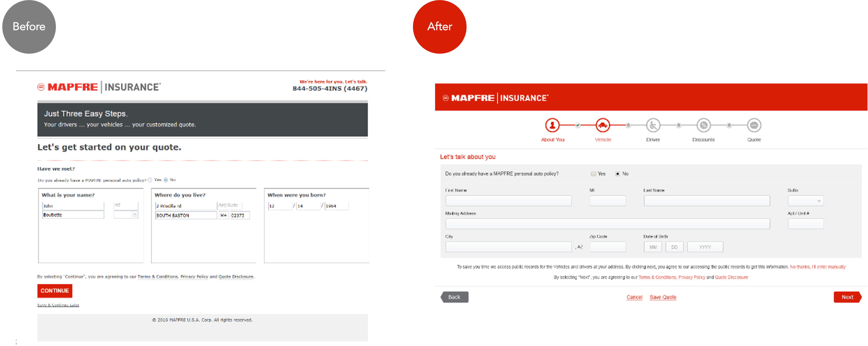The width and height of the screenshot is (868, 346).
Task: Click the Discounts gear step icon
Action: tap(704, 125)
